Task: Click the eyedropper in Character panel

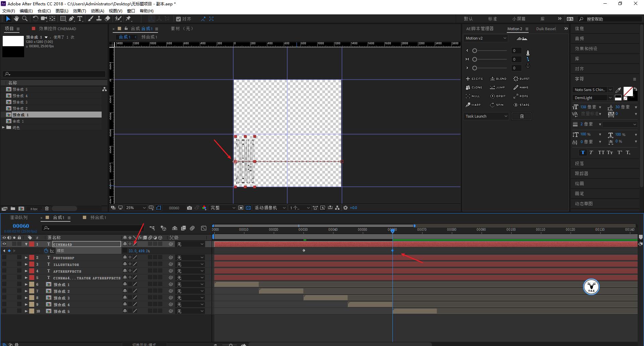Action: (x=618, y=90)
